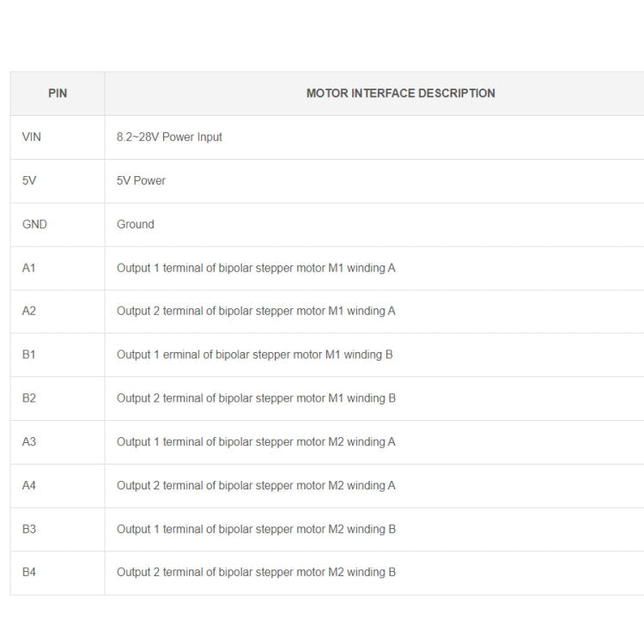Image resolution: width=644 pixels, height=644 pixels.
Task: Select the A2 pin cell
Action: (x=29, y=311)
